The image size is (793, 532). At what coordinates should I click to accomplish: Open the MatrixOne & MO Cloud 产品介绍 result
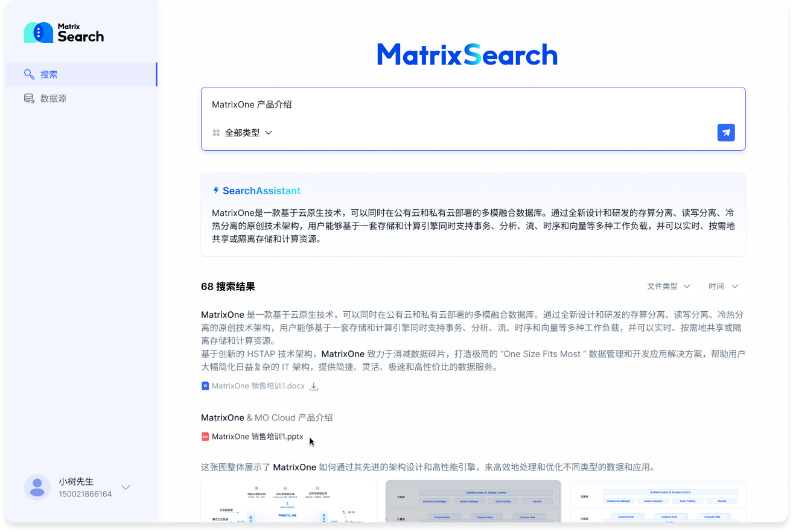click(267, 417)
